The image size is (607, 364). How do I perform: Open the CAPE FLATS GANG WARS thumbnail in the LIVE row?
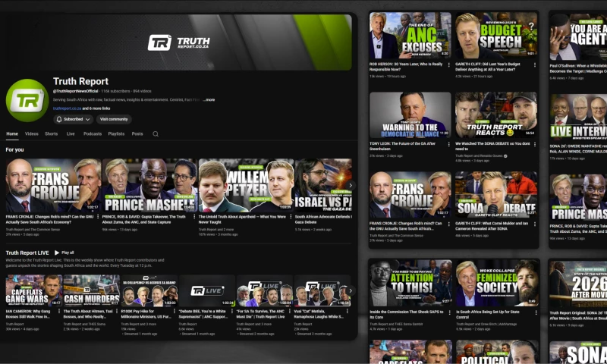tap(33, 290)
